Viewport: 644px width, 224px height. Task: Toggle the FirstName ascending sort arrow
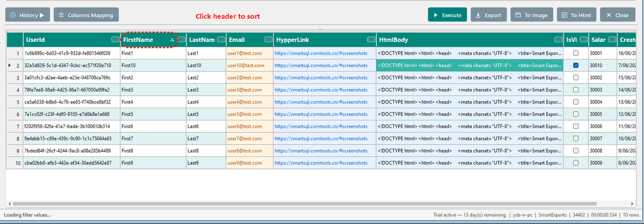[172, 40]
